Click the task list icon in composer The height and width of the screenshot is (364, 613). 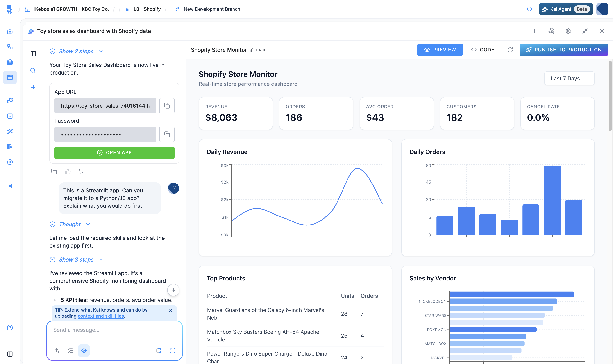70,351
